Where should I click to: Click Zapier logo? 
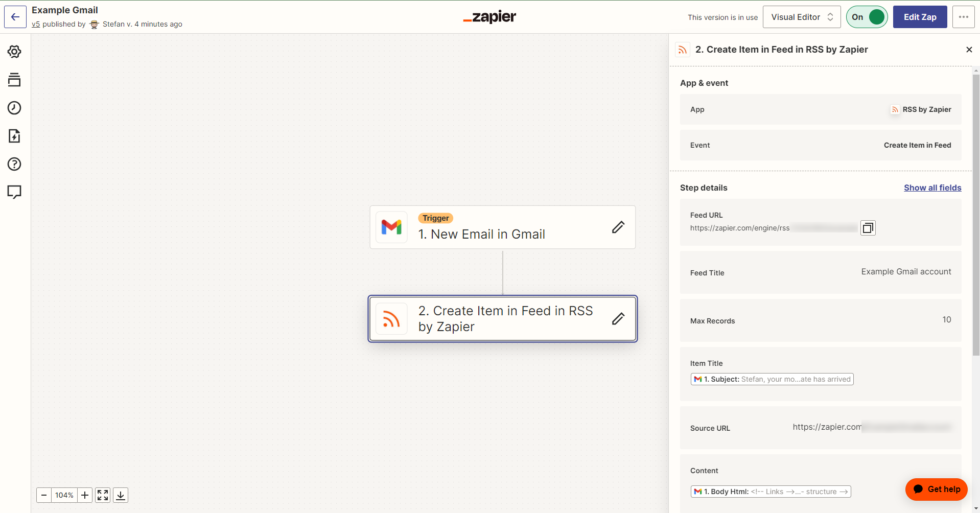coord(489,17)
